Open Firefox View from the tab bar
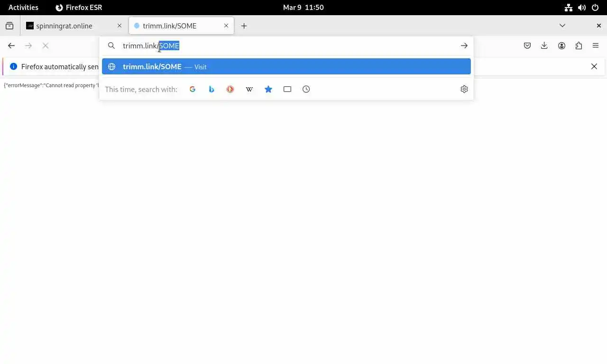Screen dimensions: 607x364 [9, 26]
